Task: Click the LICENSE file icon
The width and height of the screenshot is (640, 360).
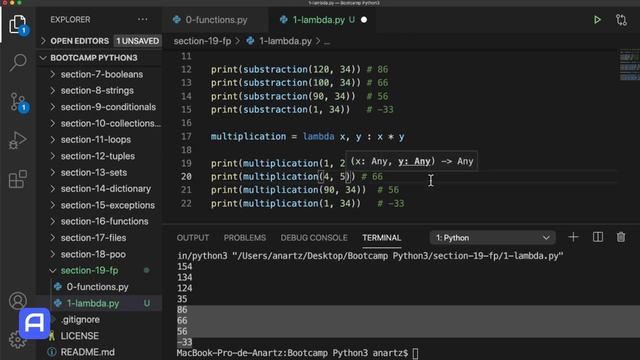Action: tap(52, 336)
